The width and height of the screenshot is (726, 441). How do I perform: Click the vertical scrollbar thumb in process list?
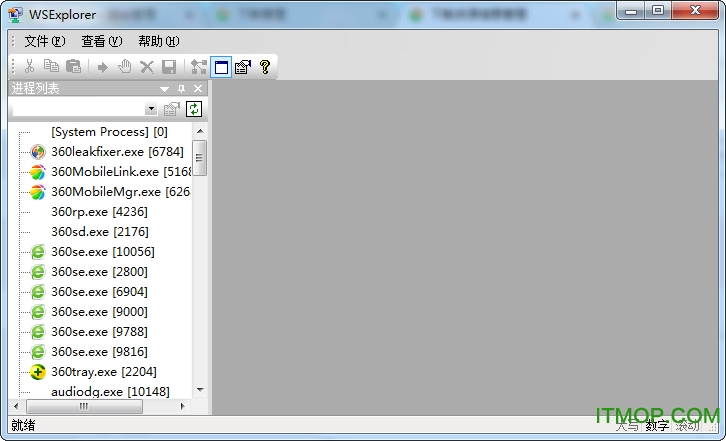[200, 158]
